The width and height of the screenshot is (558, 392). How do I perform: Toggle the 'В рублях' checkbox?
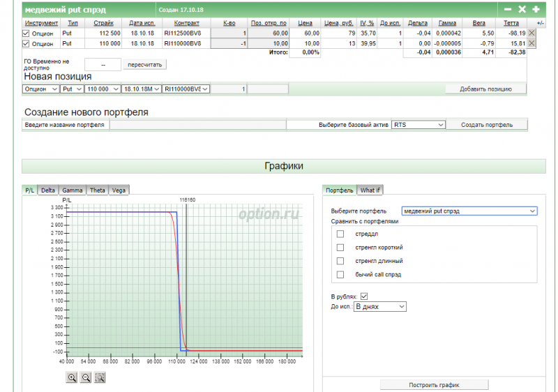click(x=364, y=296)
